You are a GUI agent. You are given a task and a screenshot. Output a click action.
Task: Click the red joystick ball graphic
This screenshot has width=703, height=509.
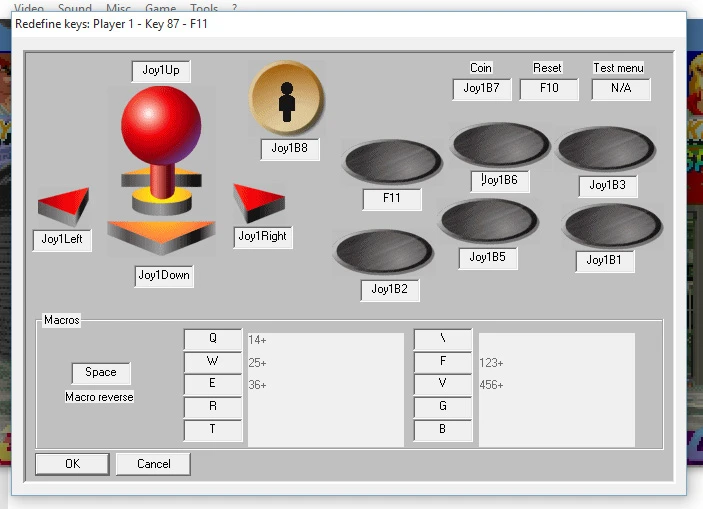161,126
